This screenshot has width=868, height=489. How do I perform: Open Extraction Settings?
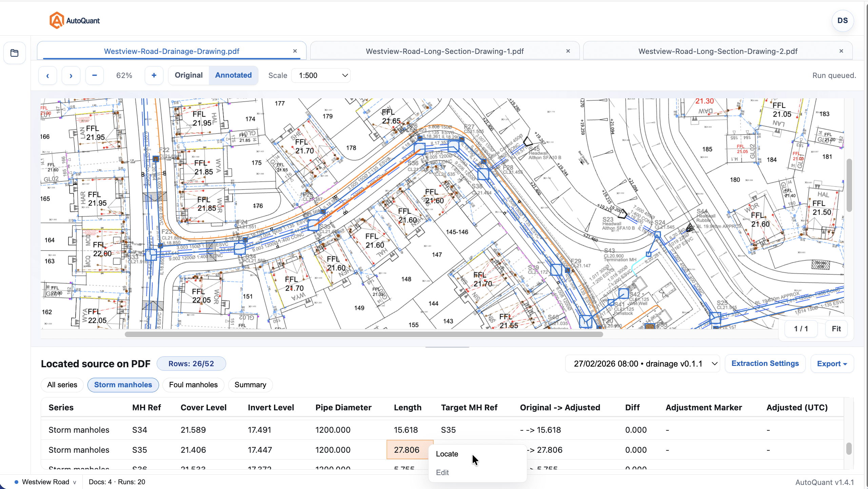point(765,363)
